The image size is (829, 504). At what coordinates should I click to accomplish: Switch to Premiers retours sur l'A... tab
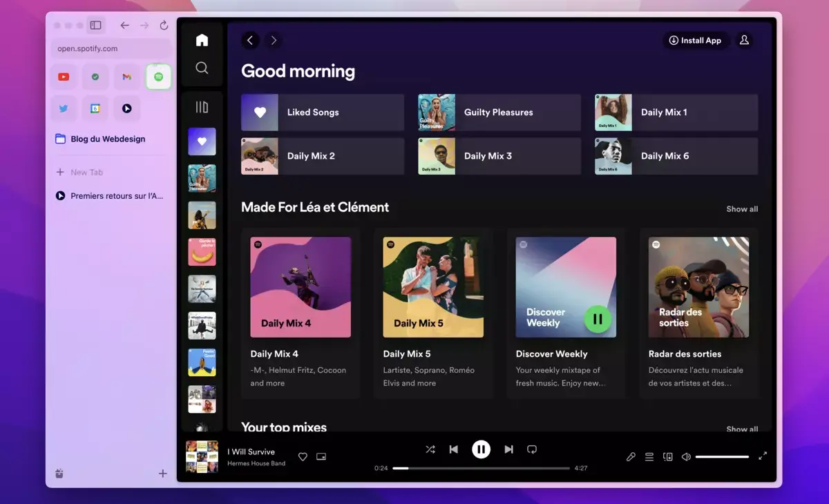click(109, 196)
